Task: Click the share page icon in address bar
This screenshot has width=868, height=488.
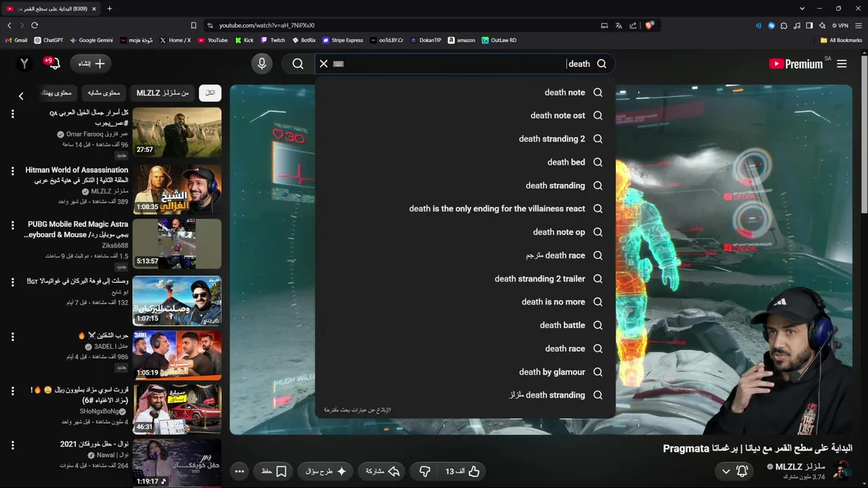Action: [633, 25]
